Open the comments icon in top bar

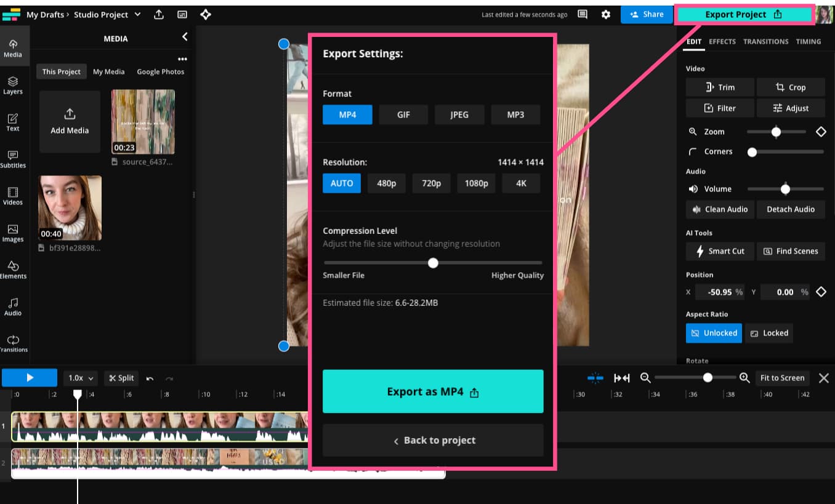point(583,15)
